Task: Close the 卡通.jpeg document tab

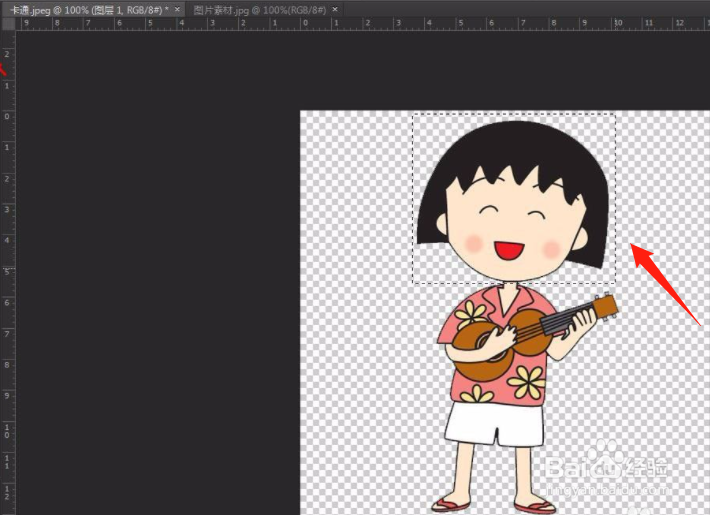Action: 177,9
